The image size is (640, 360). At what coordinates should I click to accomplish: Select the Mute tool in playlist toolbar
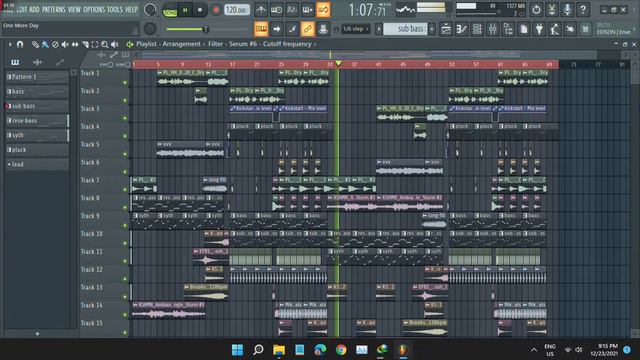coord(65,44)
